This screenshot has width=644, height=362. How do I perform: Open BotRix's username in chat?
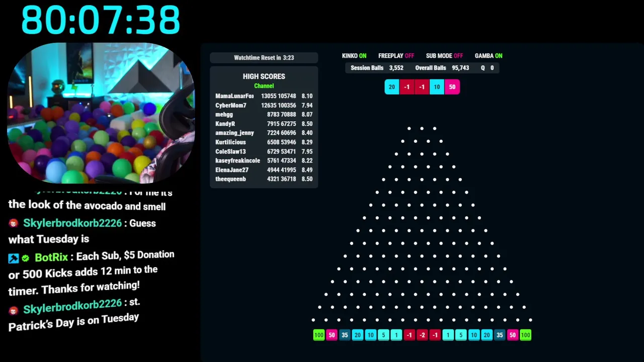[51, 257]
